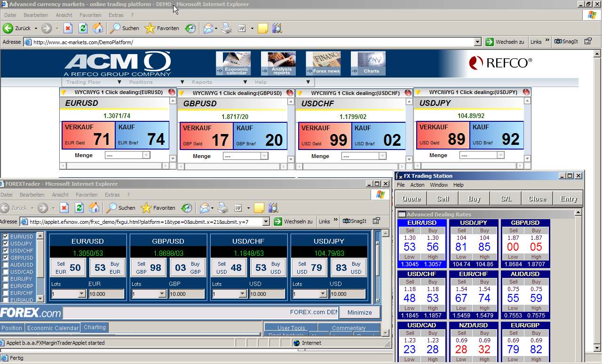The height and width of the screenshot is (364, 602).
Task: Switch to the Economic Calendar tab
Action: point(53,328)
